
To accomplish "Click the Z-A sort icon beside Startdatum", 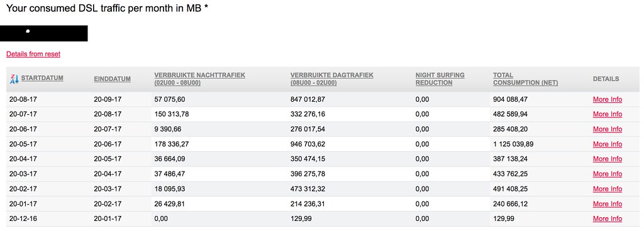I will pos(14,78).
